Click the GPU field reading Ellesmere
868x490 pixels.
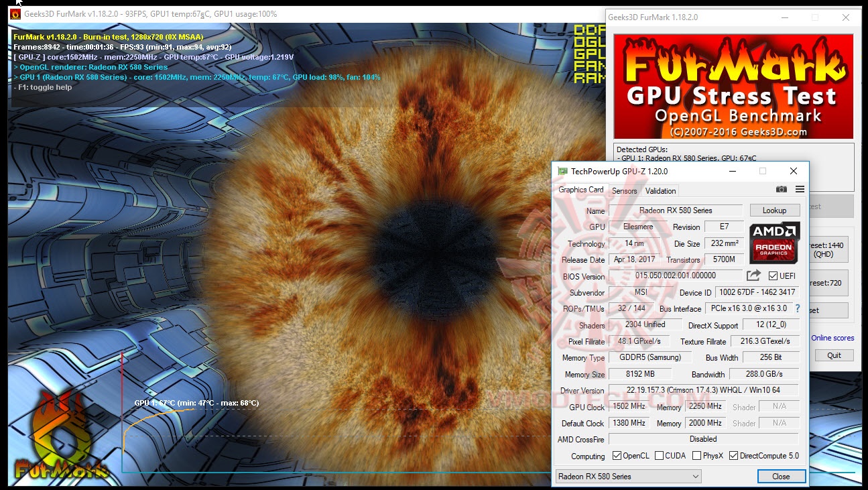pos(638,227)
